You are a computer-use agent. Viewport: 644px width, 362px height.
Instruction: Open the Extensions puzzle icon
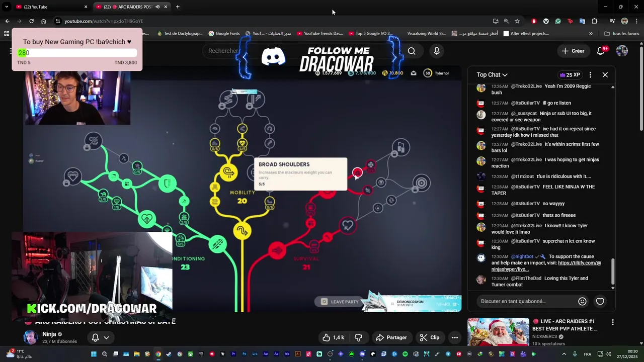(x=594, y=21)
